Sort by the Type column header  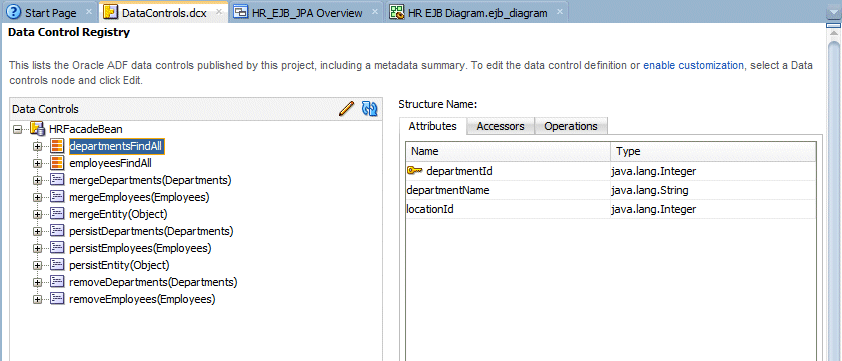click(713, 151)
